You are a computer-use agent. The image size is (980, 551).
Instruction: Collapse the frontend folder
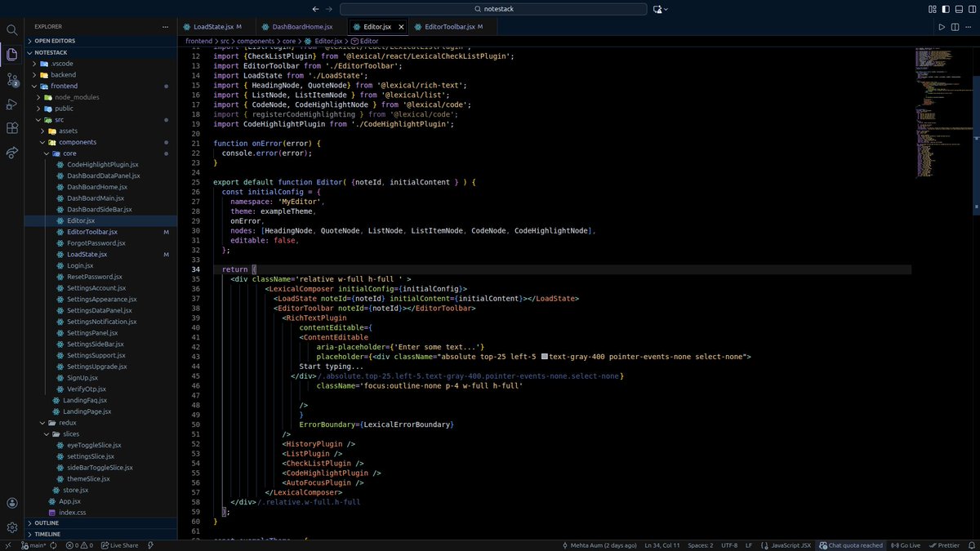(102, 86)
